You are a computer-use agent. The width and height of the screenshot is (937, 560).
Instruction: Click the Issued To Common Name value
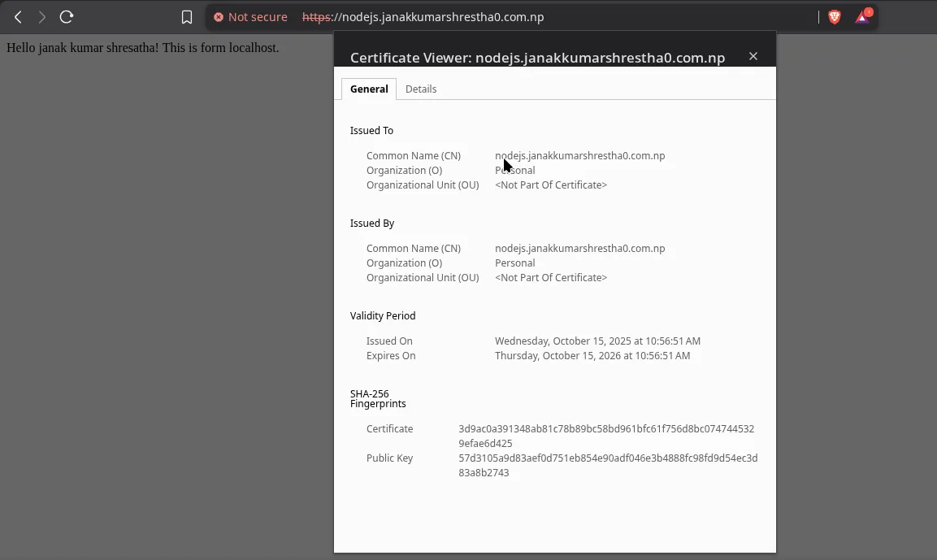(x=579, y=155)
